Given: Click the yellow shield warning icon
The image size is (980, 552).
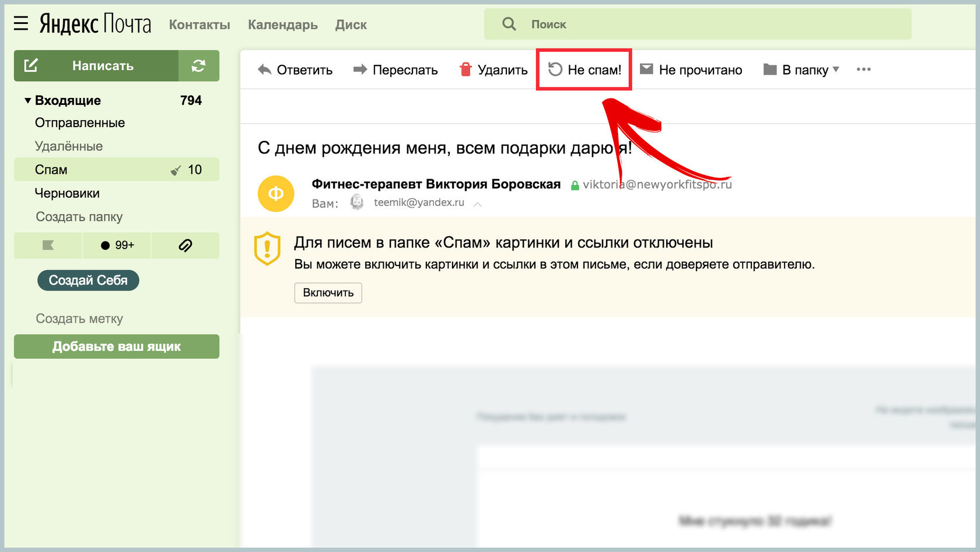Looking at the screenshot, I should coord(268,249).
